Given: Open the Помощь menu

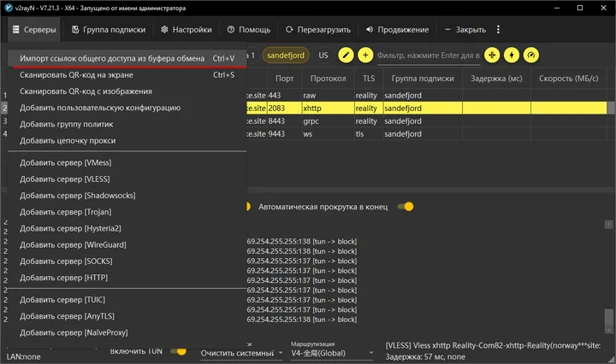Looking at the screenshot, I should 249,29.
